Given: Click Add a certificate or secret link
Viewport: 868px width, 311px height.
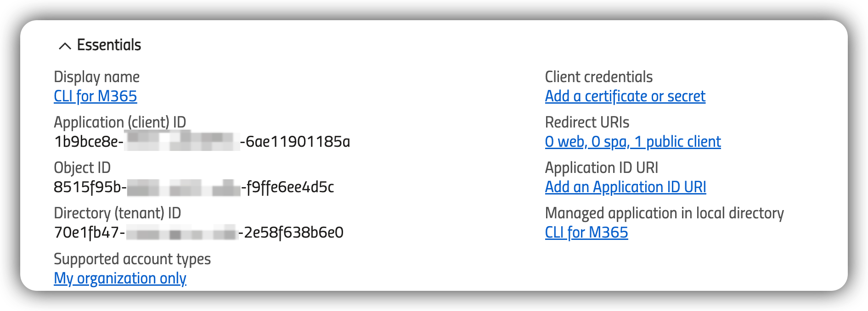Looking at the screenshot, I should [625, 96].
